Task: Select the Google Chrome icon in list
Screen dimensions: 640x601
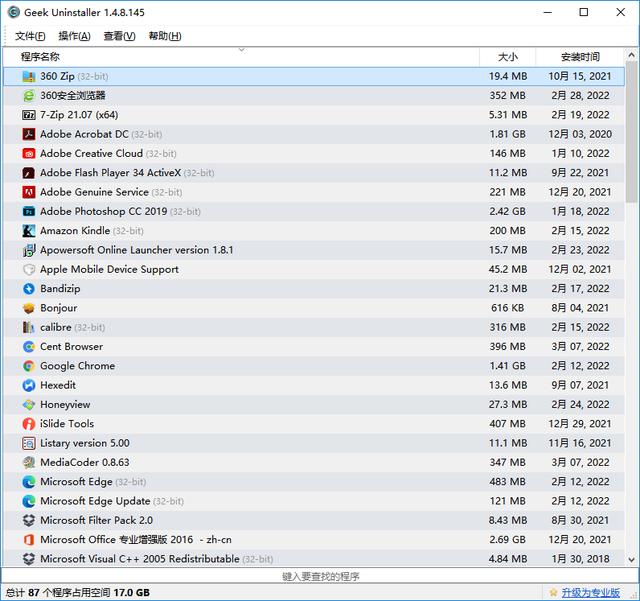Action: (x=30, y=366)
